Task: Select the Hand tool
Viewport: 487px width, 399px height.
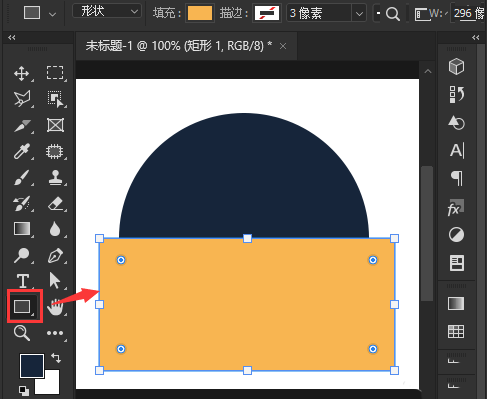Action: (55, 307)
